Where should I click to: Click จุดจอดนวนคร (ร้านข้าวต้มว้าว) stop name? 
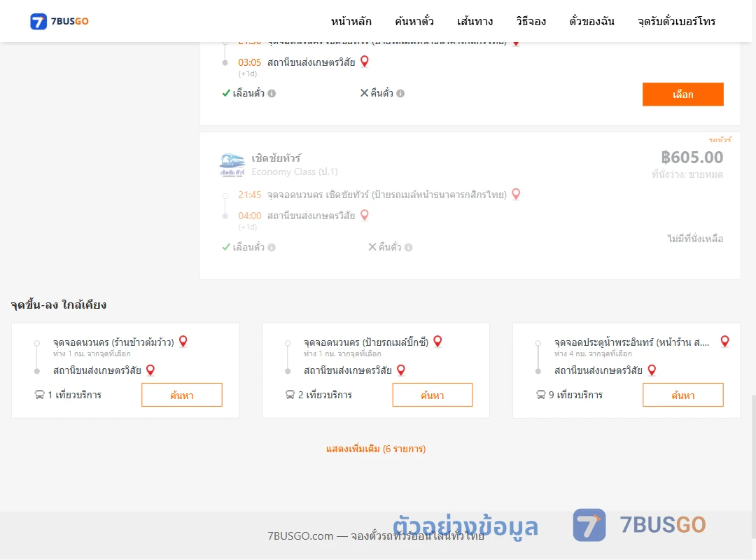pos(113,342)
